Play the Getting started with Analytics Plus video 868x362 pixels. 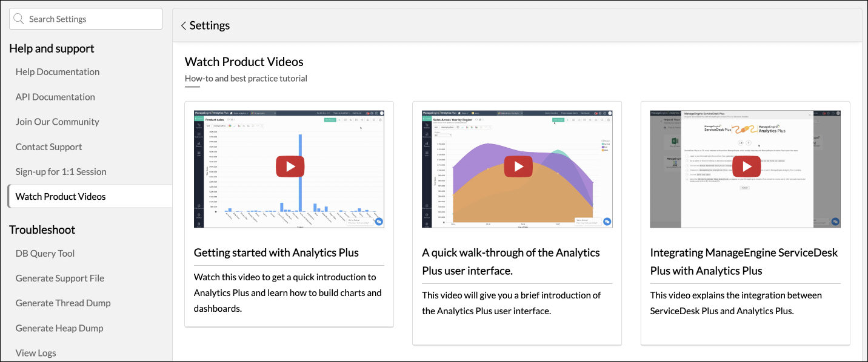click(x=290, y=166)
